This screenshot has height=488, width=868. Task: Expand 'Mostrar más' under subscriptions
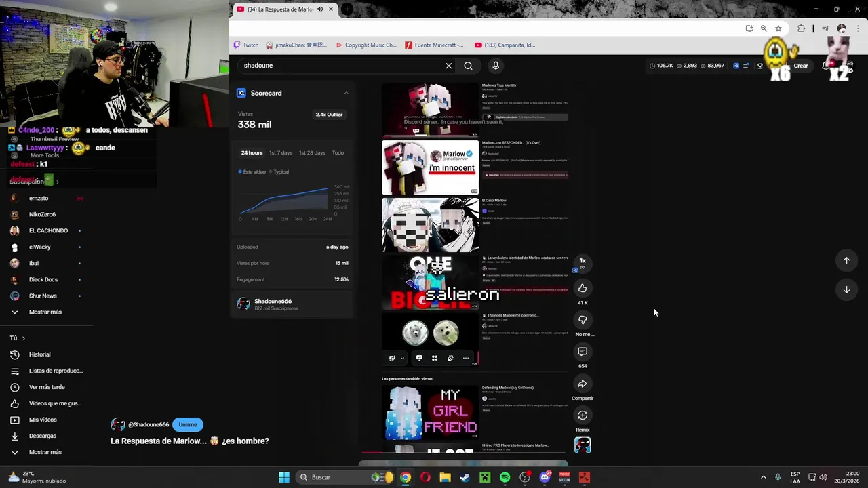45,312
